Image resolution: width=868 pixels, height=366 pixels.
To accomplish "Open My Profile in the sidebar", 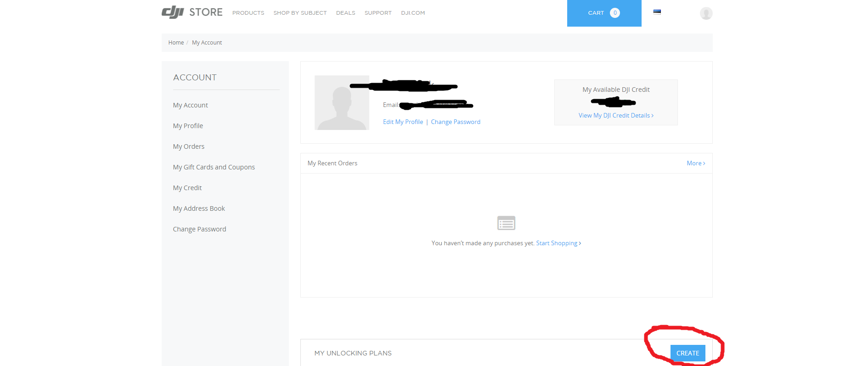I will [x=188, y=126].
